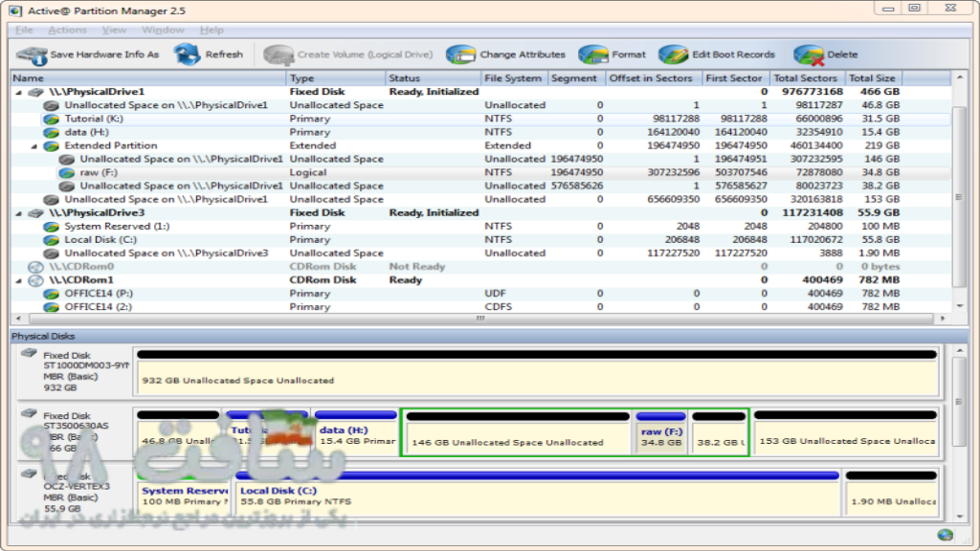Collapse the PhysicalDrive3 tree node

[x=19, y=213]
